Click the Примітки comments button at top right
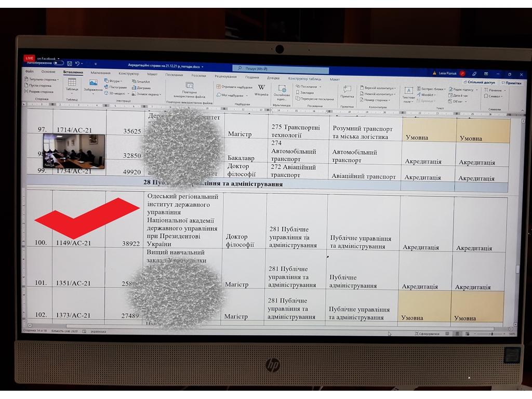 [x=511, y=83]
